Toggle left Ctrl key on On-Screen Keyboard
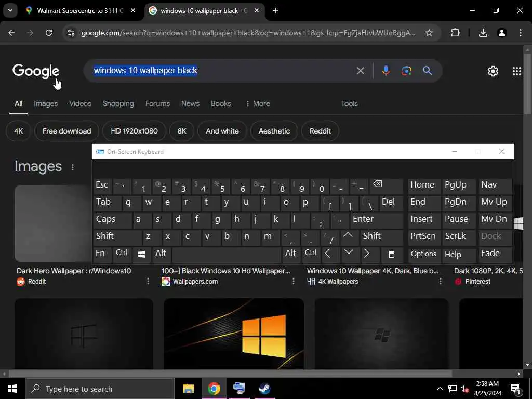Image resolution: width=532 pixels, height=399 pixels. coord(122,254)
